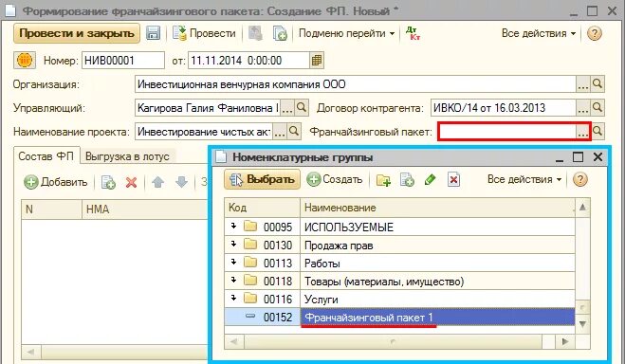Expand the Продажа прав folder
The height and width of the screenshot is (364, 625).
(x=233, y=245)
